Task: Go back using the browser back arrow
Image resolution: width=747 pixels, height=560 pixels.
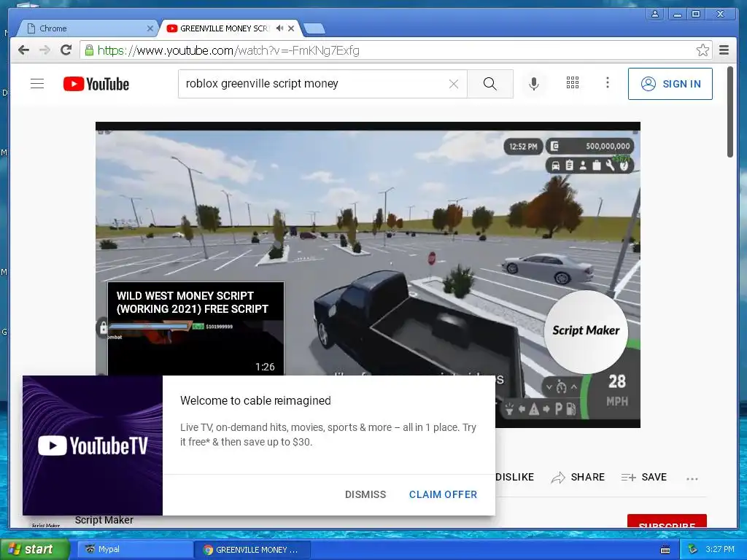Action: tap(23, 50)
